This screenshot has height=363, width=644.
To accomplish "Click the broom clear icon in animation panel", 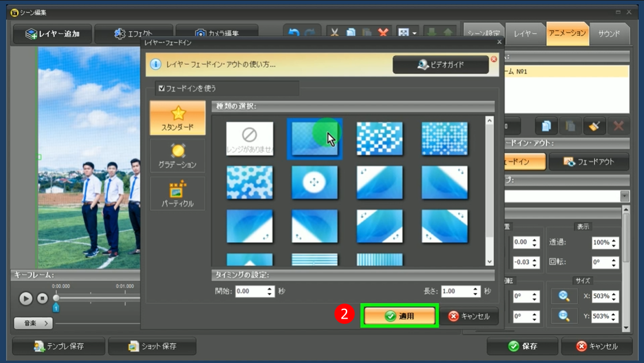I will tap(594, 125).
